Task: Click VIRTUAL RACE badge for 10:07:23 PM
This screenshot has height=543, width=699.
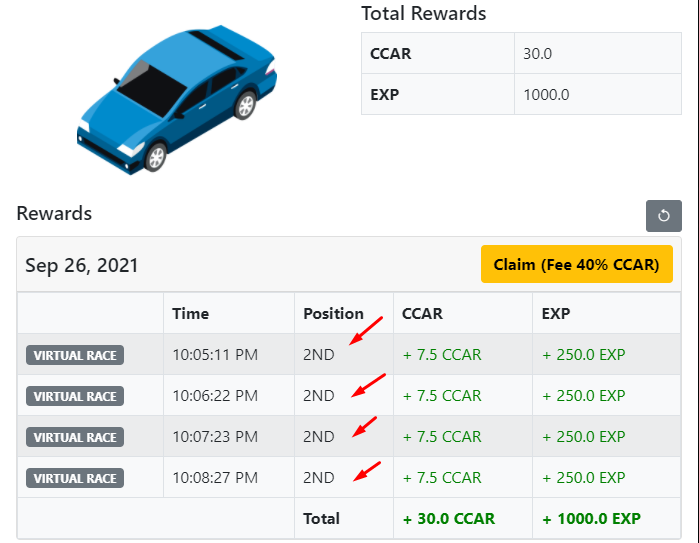Action: (75, 437)
